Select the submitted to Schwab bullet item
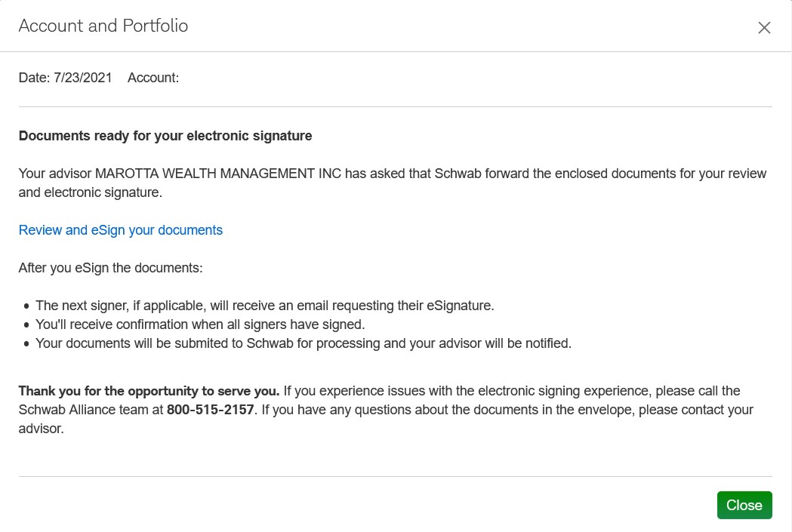This screenshot has width=792, height=532. [x=304, y=343]
